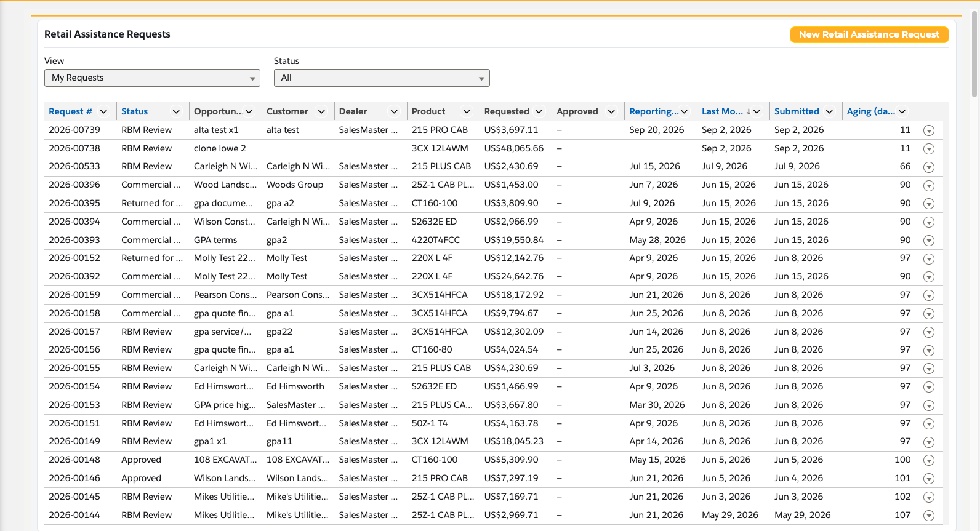This screenshot has width=980, height=531.
Task: Click product cell 4220T4FCC
Action: (x=436, y=240)
